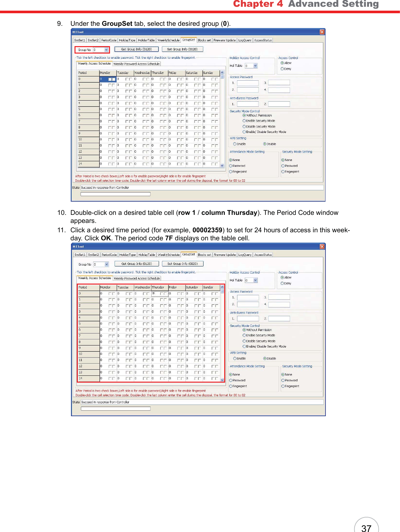The height and width of the screenshot is (532, 400).
Task: Open HolidayTable tab in upper window
Action: [146, 40]
